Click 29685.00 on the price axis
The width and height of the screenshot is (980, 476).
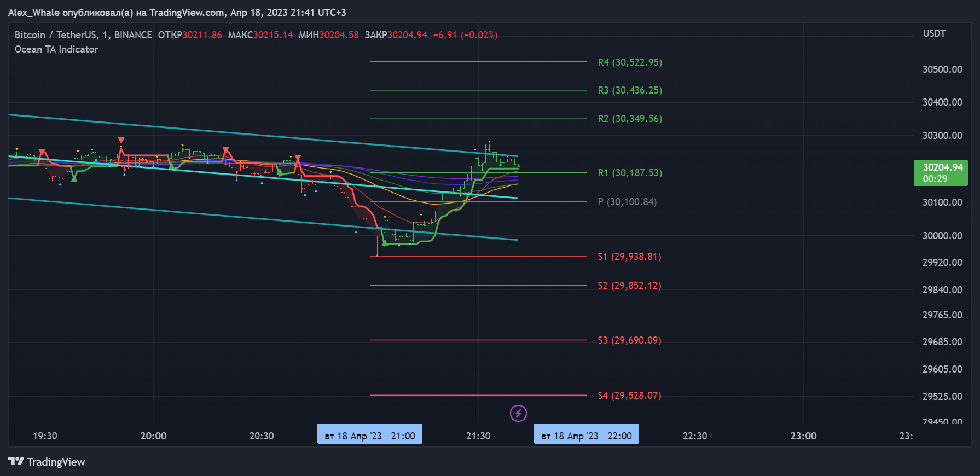942,342
